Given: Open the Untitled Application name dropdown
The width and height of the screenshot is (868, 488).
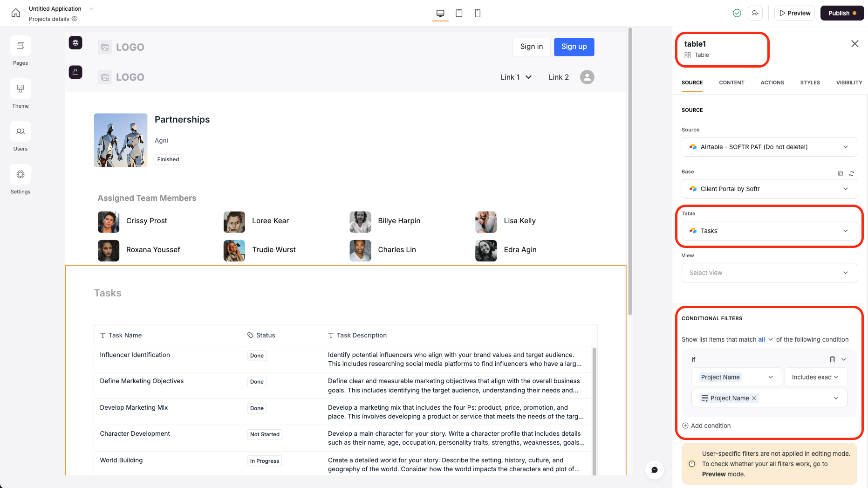Looking at the screenshot, I should pos(91,8).
